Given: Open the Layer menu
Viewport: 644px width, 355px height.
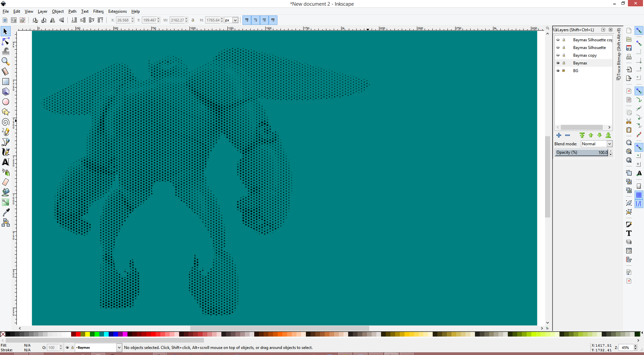Looking at the screenshot, I should (43, 11).
